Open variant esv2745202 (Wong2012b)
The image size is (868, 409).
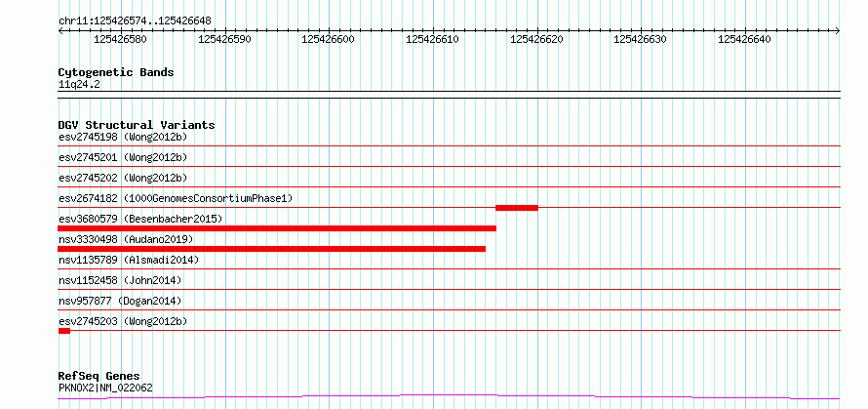point(123,178)
